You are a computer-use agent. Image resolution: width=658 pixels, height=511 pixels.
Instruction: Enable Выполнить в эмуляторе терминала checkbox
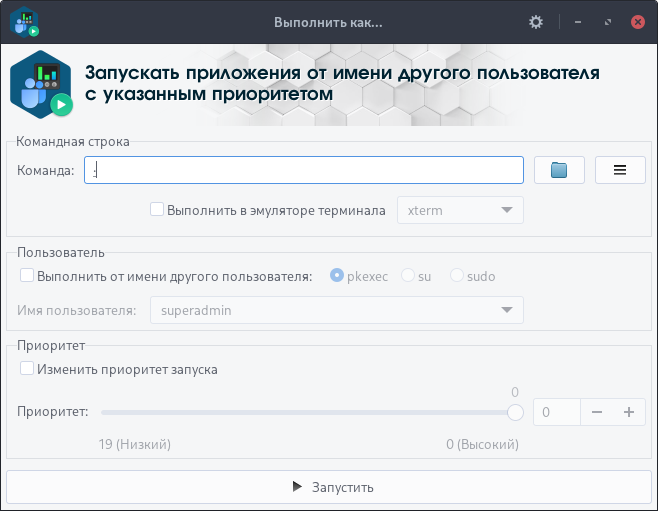pyautogui.click(x=157, y=210)
